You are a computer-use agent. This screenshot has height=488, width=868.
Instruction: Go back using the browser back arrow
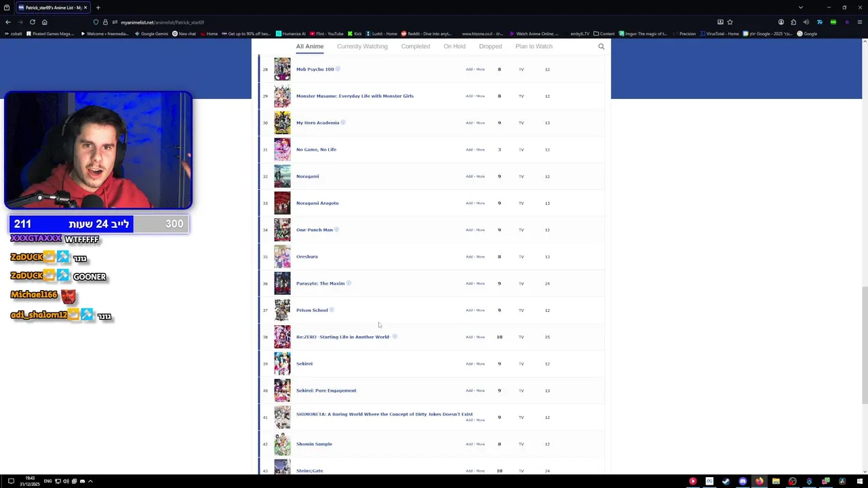pyautogui.click(x=8, y=22)
